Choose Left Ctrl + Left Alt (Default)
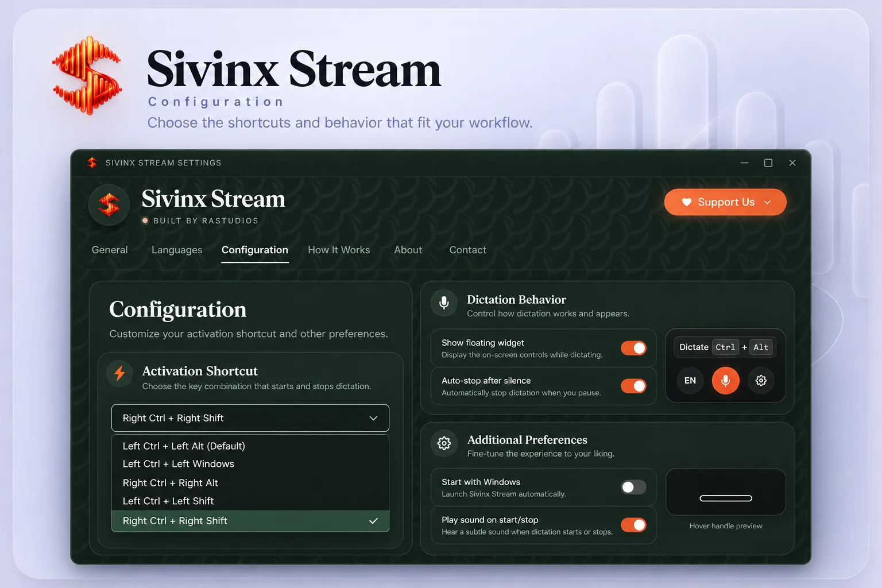 250,446
